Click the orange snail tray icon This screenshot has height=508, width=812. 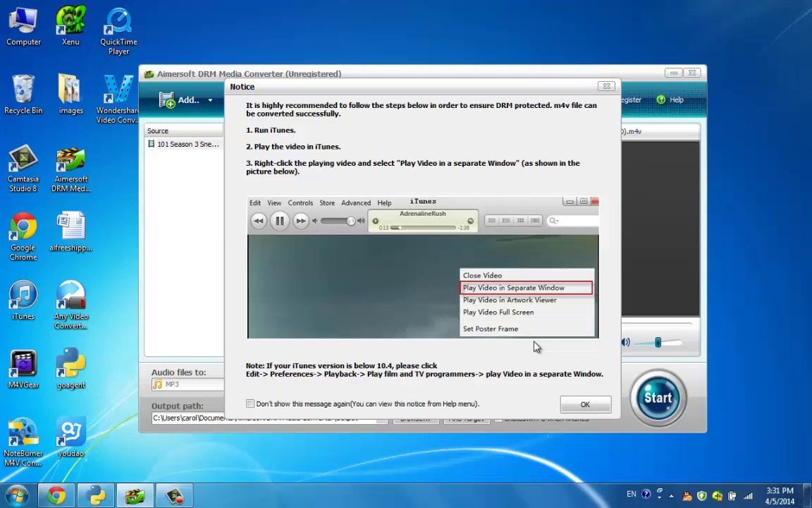pyautogui.click(x=687, y=495)
